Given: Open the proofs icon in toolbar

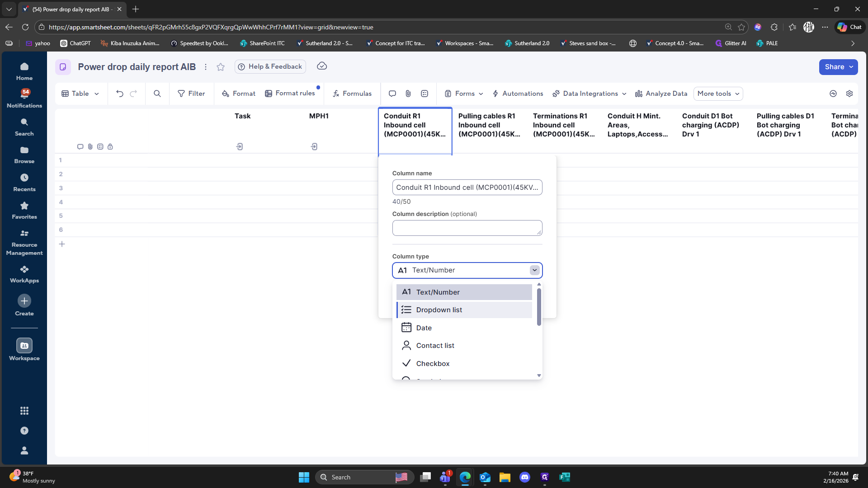Looking at the screenshot, I should pos(425,94).
